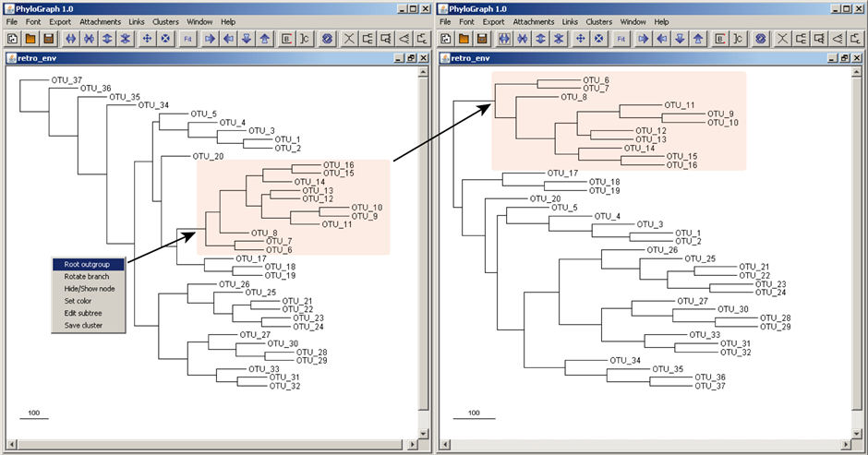Open the Clusters menu in the left window

point(165,21)
